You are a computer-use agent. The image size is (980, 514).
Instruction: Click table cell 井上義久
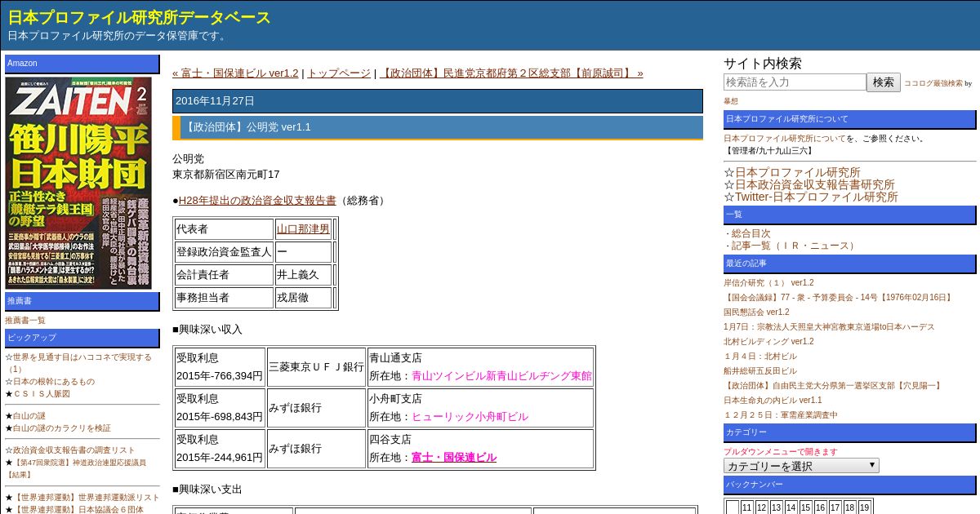click(x=303, y=275)
